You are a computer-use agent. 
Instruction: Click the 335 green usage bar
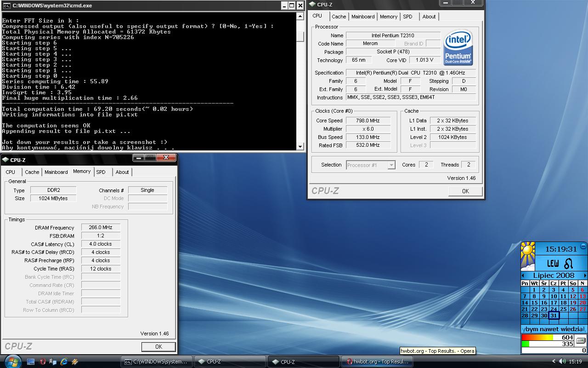click(x=548, y=344)
